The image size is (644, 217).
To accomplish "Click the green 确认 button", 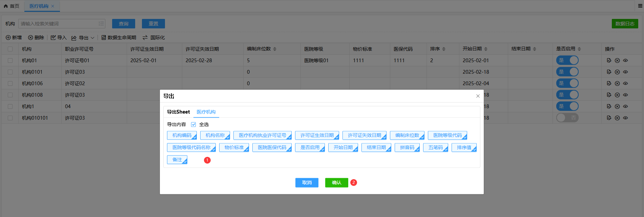I will (x=336, y=183).
